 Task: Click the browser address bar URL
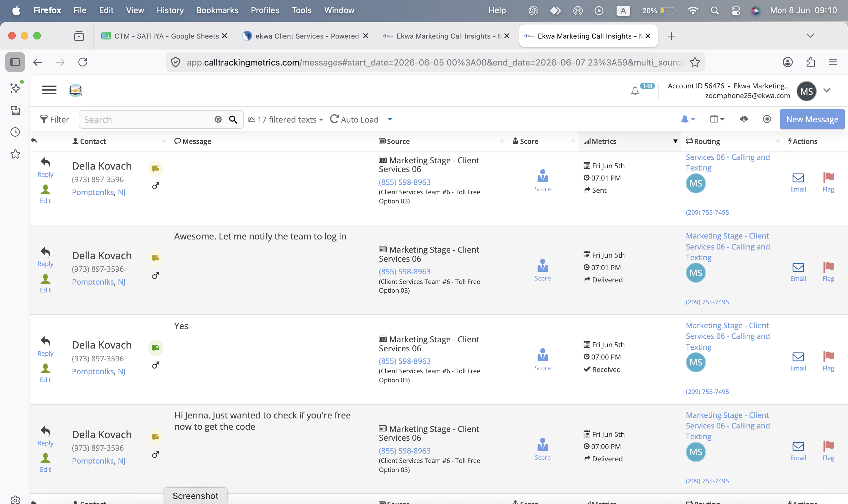(x=435, y=62)
